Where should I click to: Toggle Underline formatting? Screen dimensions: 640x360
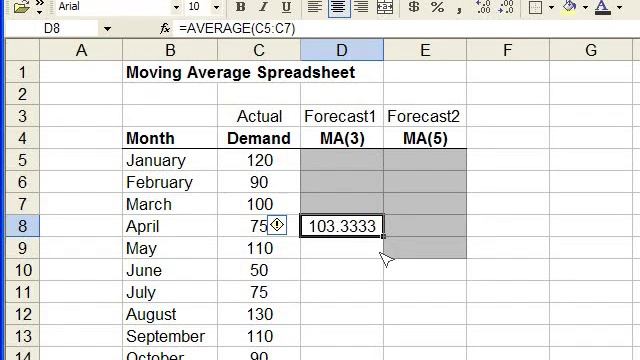click(x=286, y=7)
